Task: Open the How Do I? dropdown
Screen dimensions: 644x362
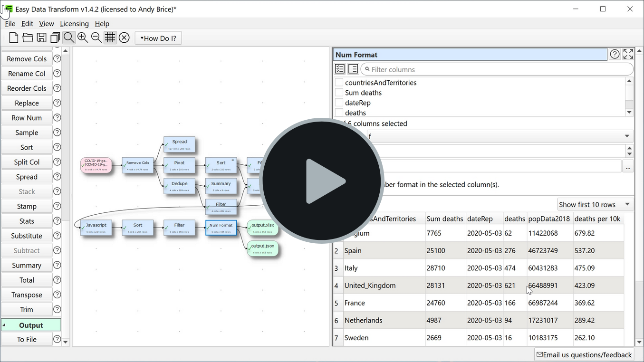Action: click(x=158, y=38)
